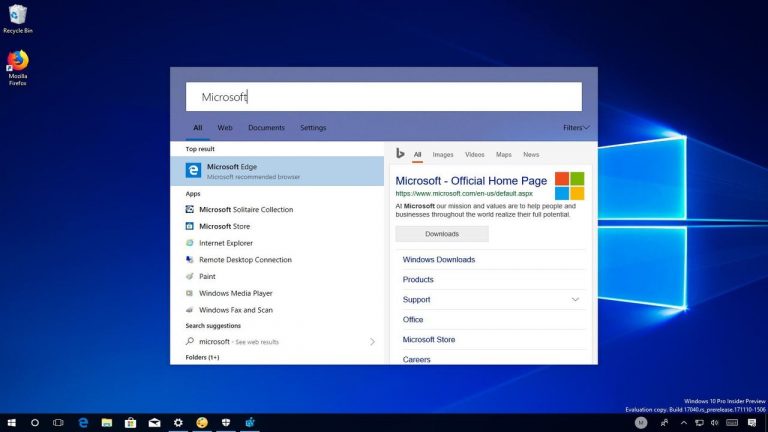The height and width of the screenshot is (432, 768).
Task: Switch to Bing News tab
Action: tap(531, 154)
